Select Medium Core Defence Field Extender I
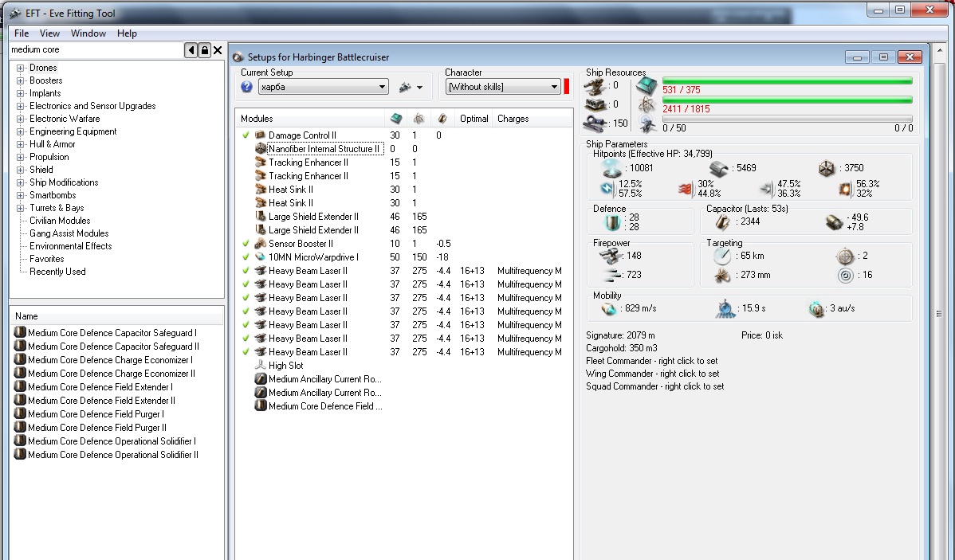The image size is (955, 560). 100,387
